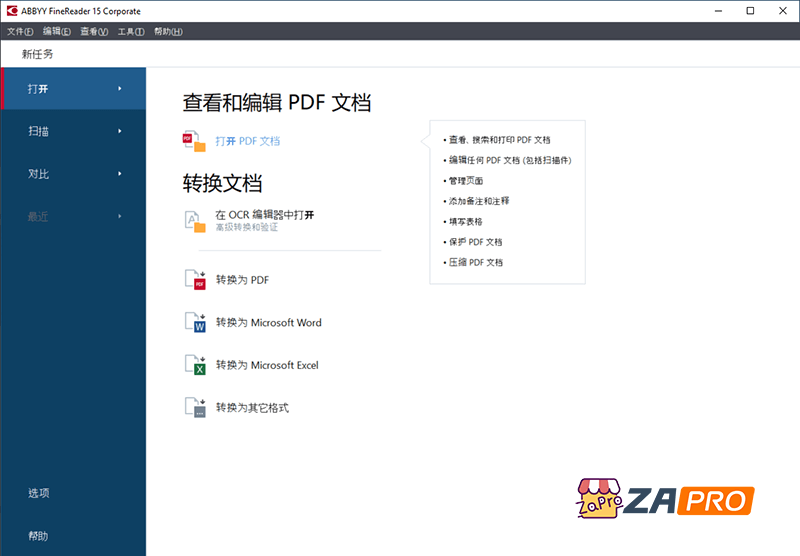Open the 帮助 menu in menu bar
800x556 pixels.
[x=168, y=32]
